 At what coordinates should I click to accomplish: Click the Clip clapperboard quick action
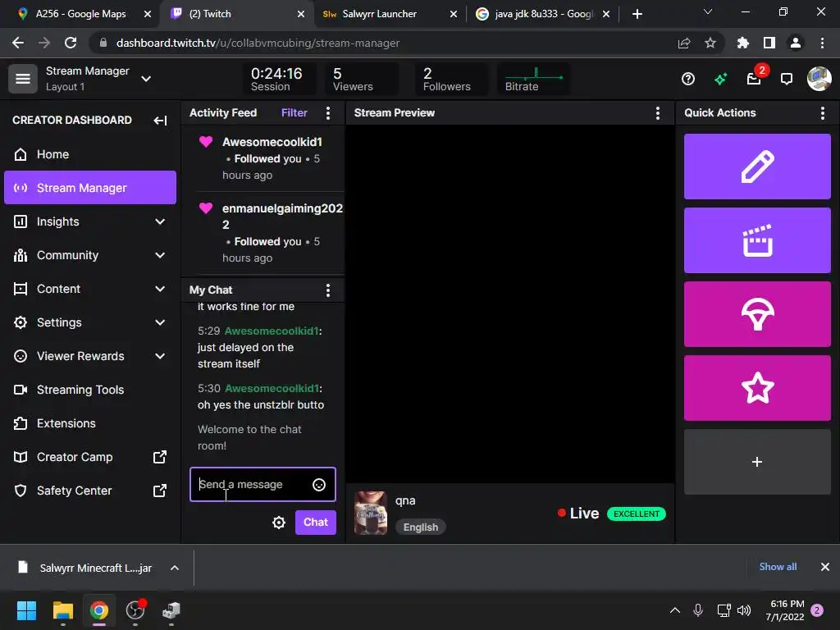[x=757, y=240]
